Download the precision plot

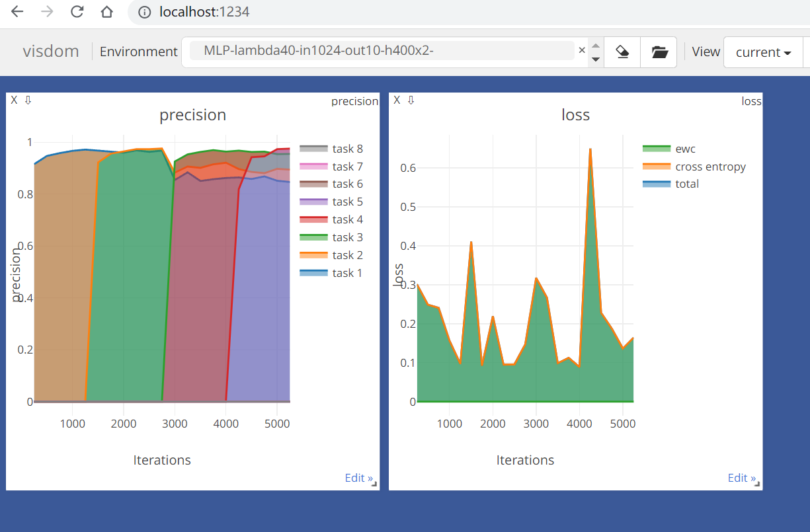point(28,100)
